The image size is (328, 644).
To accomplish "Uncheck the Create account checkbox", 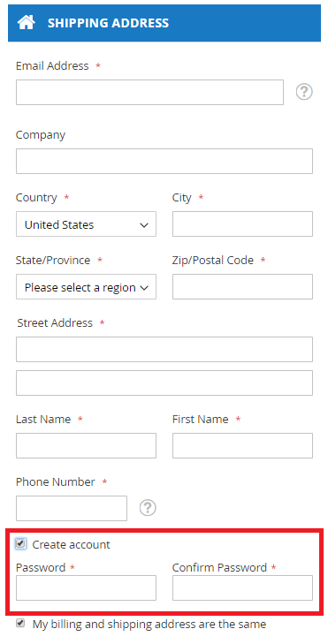I will (20, 544).
